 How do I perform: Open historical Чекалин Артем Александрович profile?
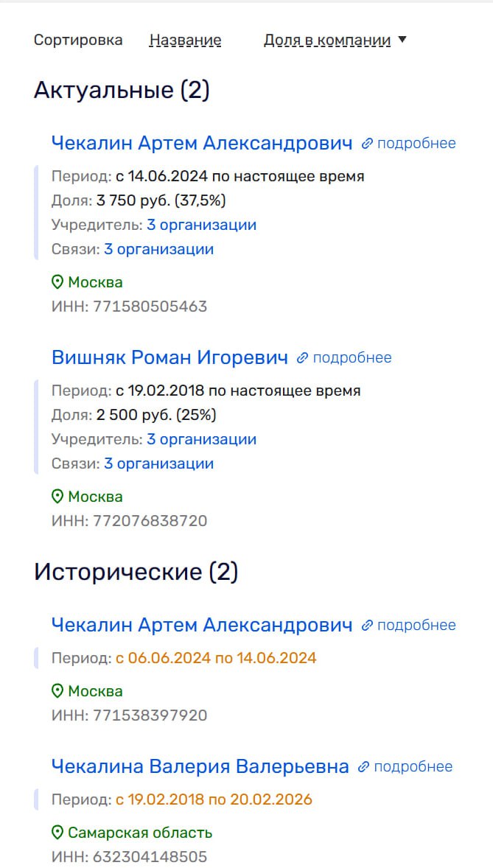tap(202, 625)
